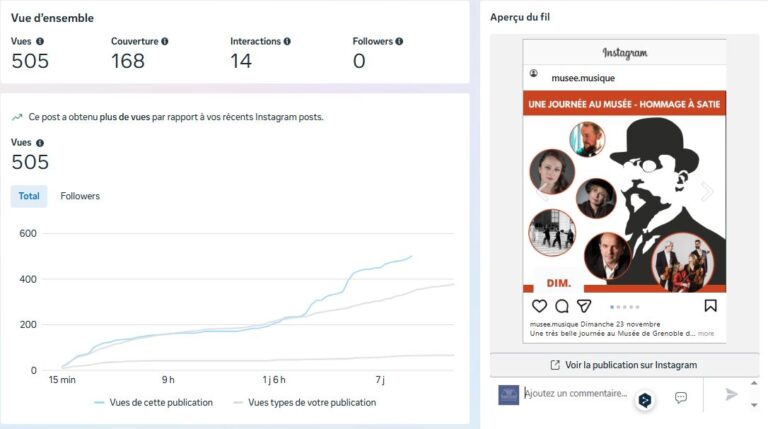The height and width of the screenshot is (429, 768).
Task: Click the 1 j 6 h axis label
Action: click(x=274, y=380)
